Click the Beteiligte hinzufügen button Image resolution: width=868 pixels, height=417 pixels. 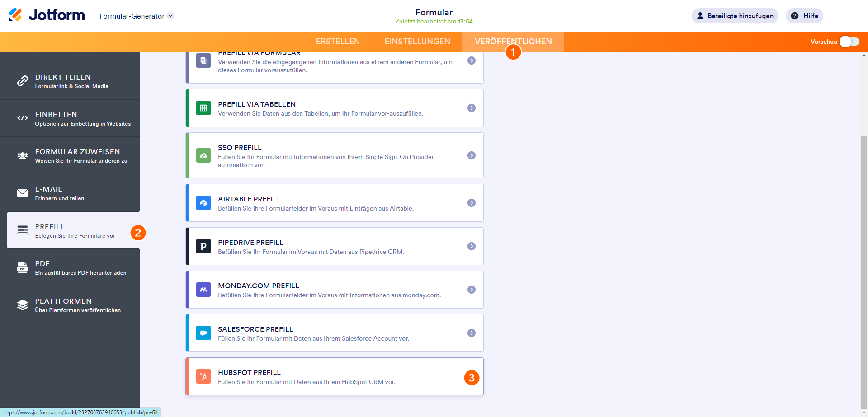735,16
